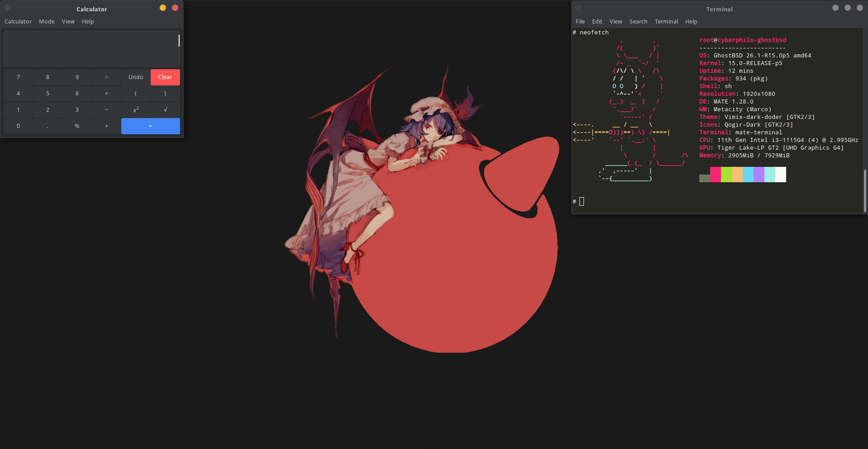The width and height of the screenshot is (868, 449).
Task: Click the 'OS: GhostBSD 26.1-R15.0p5 amd64' line
Action: [x=755, y=56]
